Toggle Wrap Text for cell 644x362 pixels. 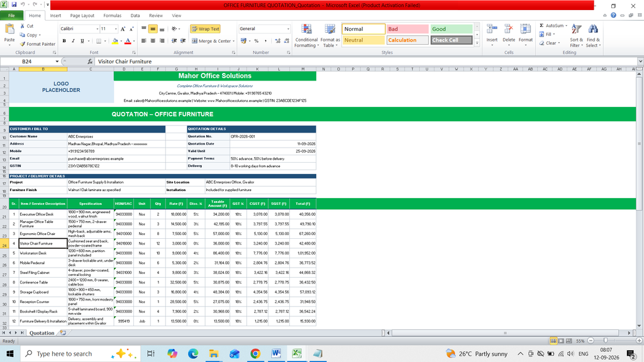[206, 29]
